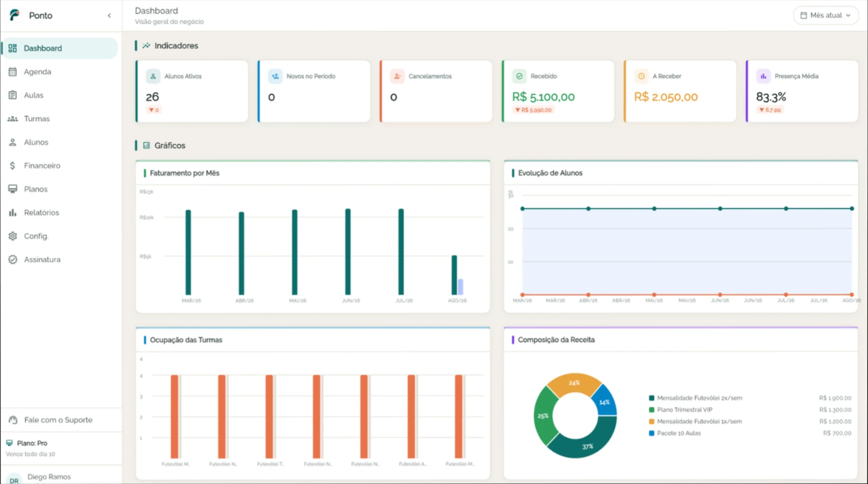Click the Faturamento por Mês chart title

184,173
